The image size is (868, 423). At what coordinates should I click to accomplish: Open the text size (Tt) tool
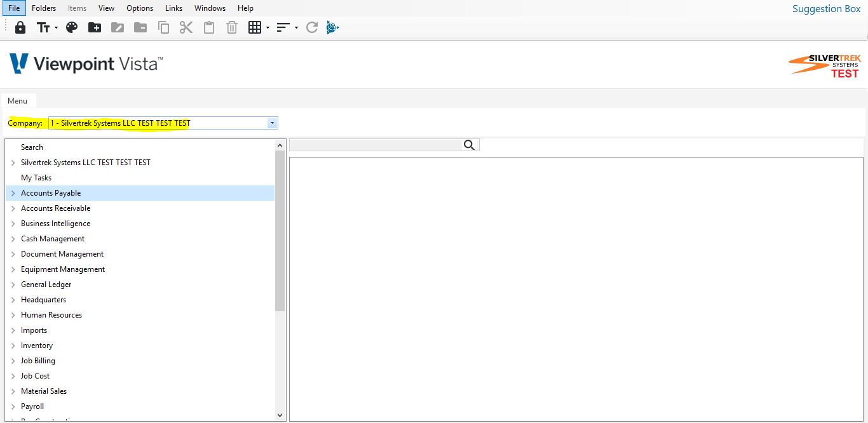pyautogui.click(x=43, y=27)
